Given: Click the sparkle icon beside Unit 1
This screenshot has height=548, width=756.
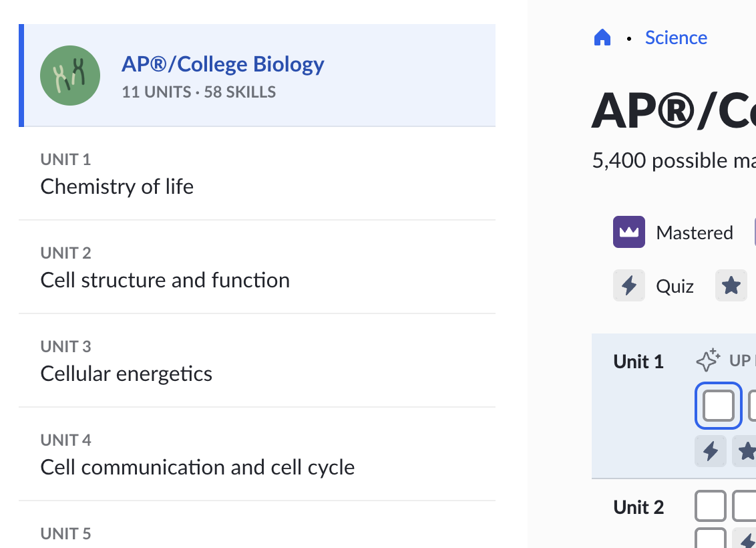Looking at the screenshot, I should 708,360.
